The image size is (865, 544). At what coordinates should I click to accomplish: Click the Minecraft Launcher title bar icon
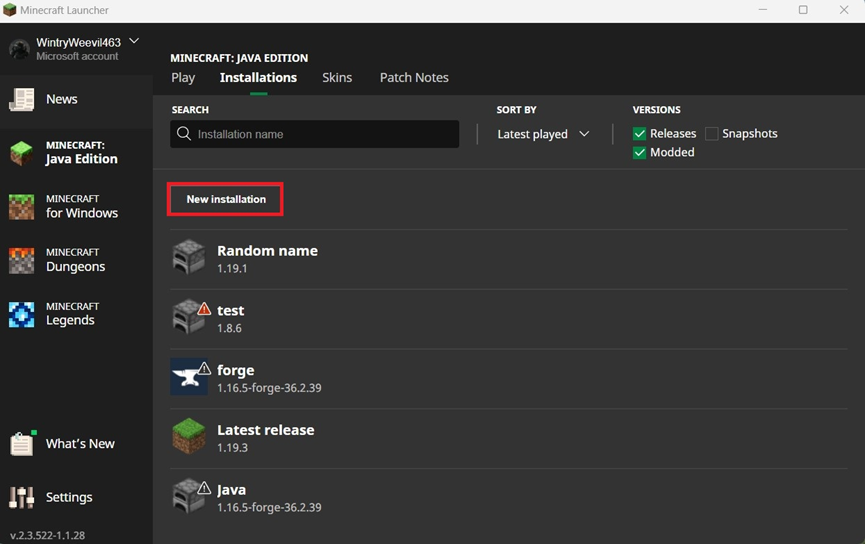9,10
